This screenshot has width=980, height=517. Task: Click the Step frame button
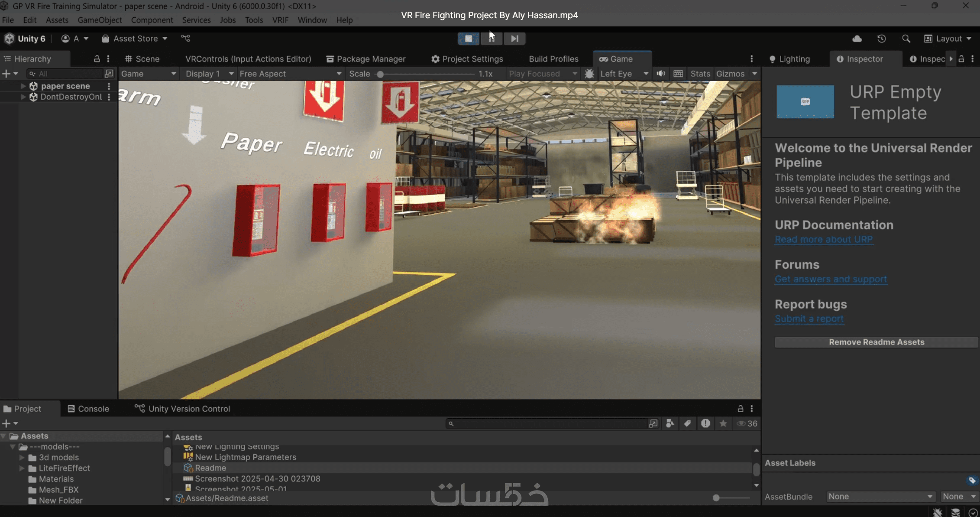514,39
